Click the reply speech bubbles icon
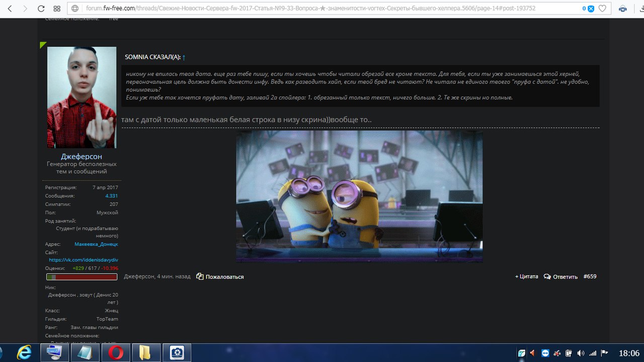 pyautogui.click(x=547, y=277)
